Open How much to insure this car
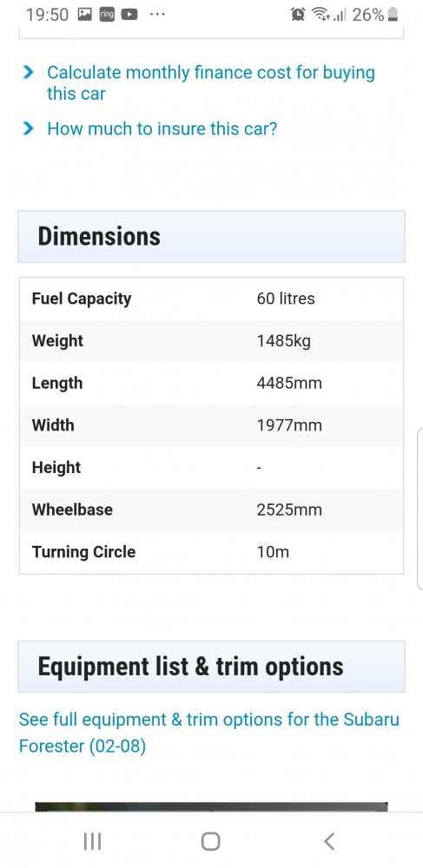Screen dimensions: 423x868 (162, 129)
